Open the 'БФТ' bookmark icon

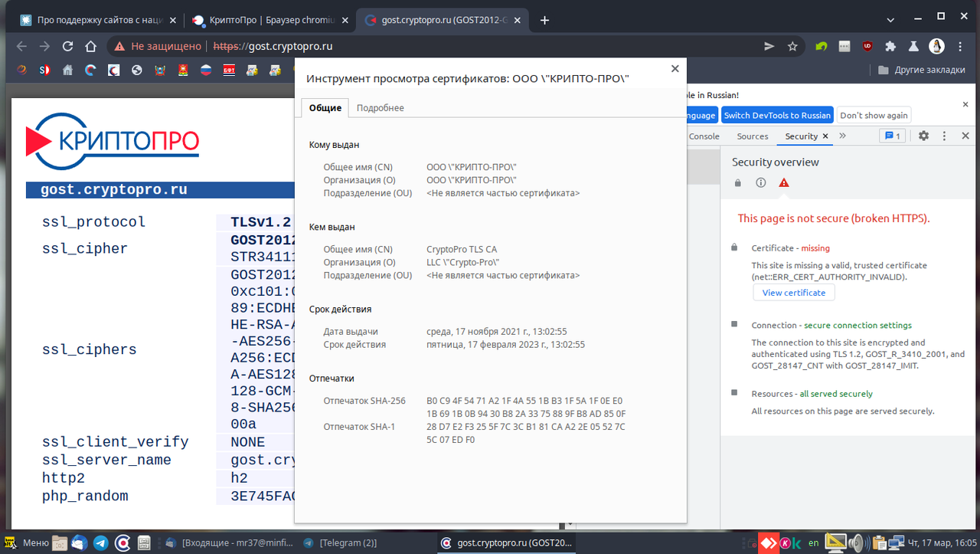[228, 70]
